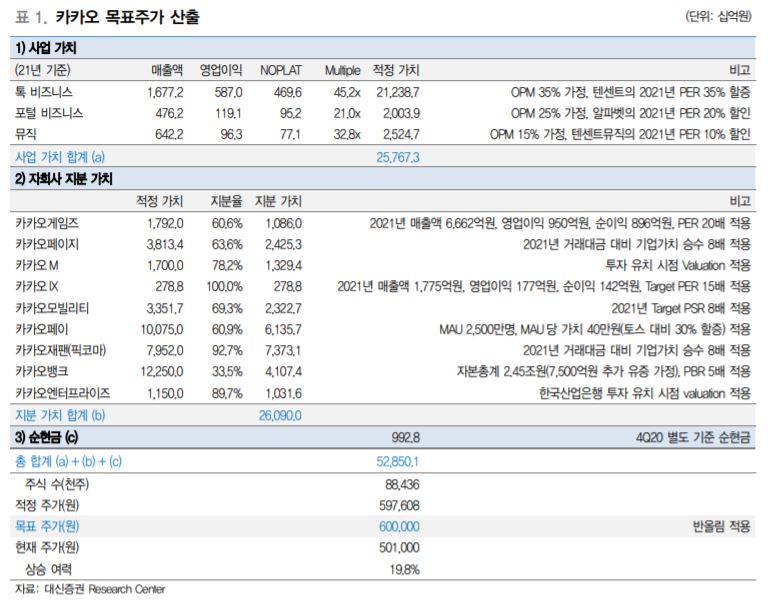Select the '카카오 M' row label
Screen dimensions: 773x605
[36, 266]
